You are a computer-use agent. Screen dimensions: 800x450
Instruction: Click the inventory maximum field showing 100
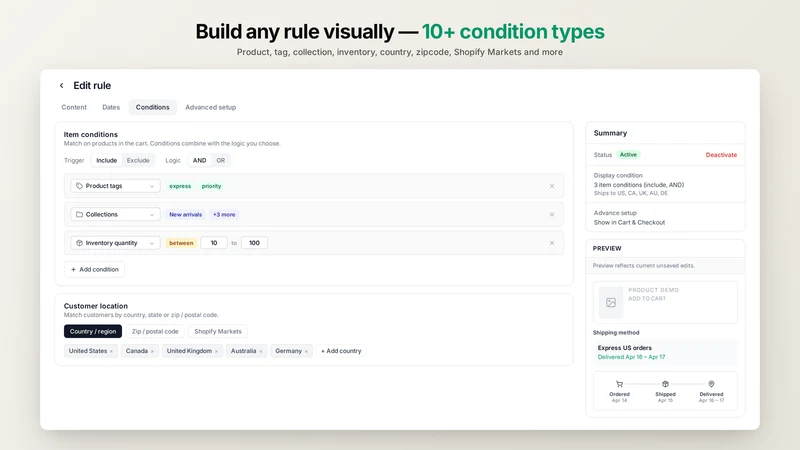click(255, 243)
